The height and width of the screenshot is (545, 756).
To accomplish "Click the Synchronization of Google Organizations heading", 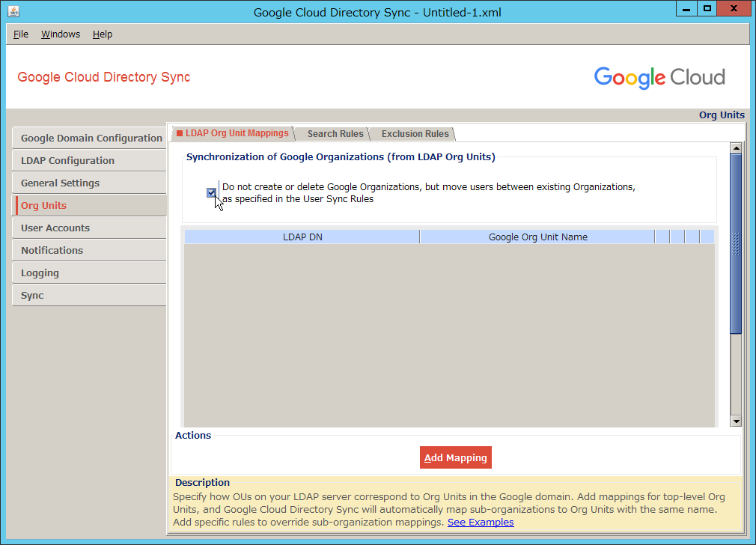I will (341, 156).
